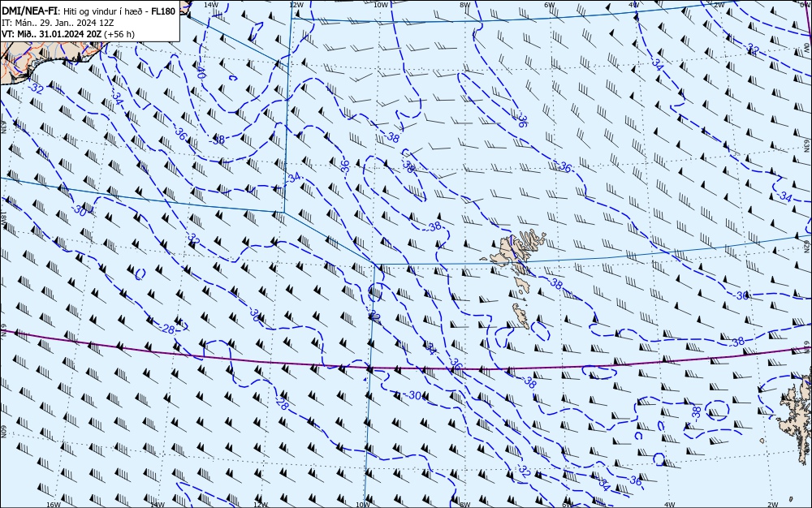Image resolution: width=812 pixels, height=508 pixels.
Task: Click the '2W' longitude label on bottom edge
Action: 773,504
